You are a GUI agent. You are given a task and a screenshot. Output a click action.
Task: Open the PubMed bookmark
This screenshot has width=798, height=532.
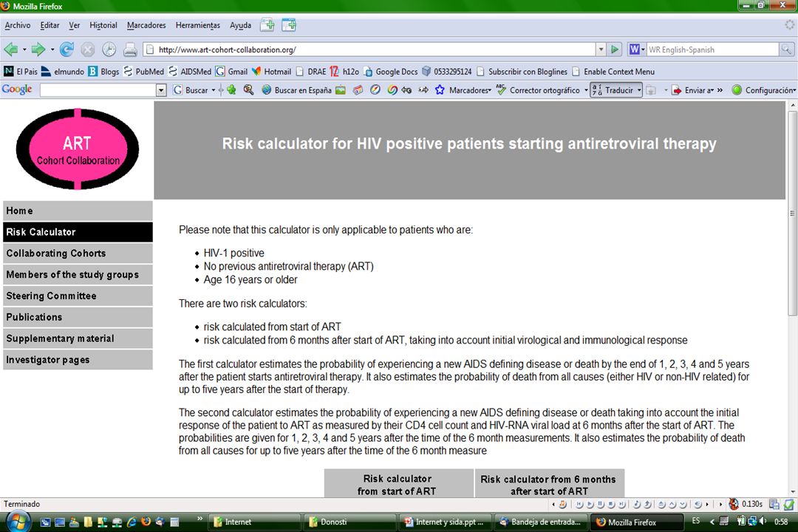tap(144, 71)
